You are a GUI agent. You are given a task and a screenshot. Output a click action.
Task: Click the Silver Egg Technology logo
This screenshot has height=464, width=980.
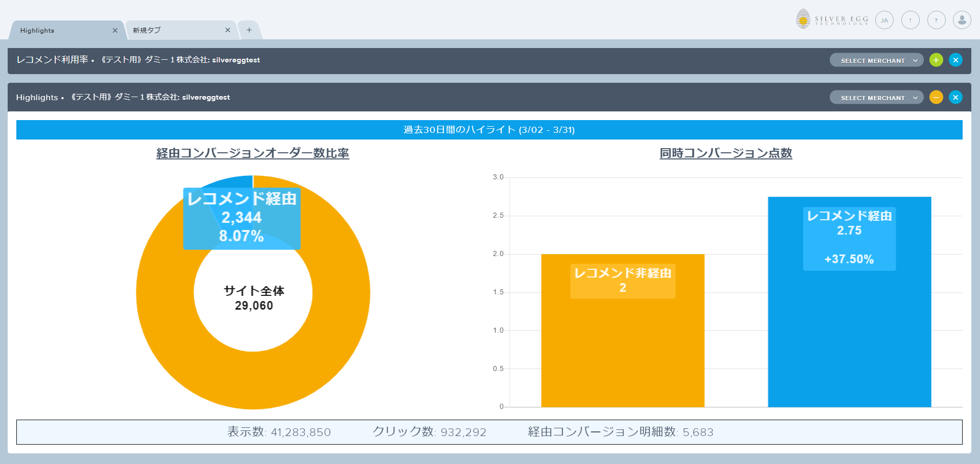pyautogui.click(x=832, y=19)
